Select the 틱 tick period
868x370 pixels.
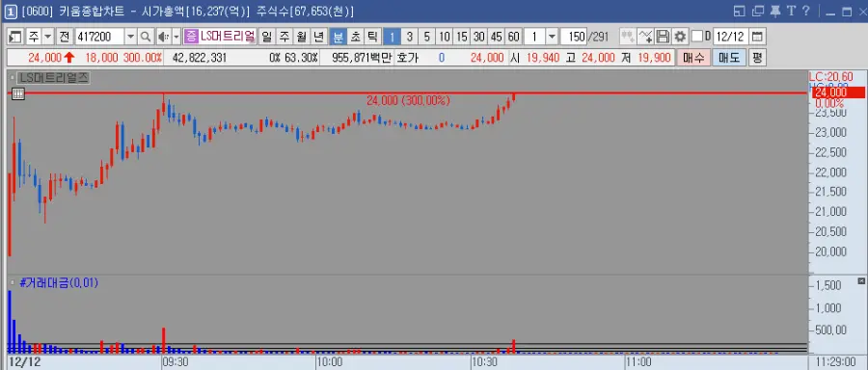click(x=372, y=37)
